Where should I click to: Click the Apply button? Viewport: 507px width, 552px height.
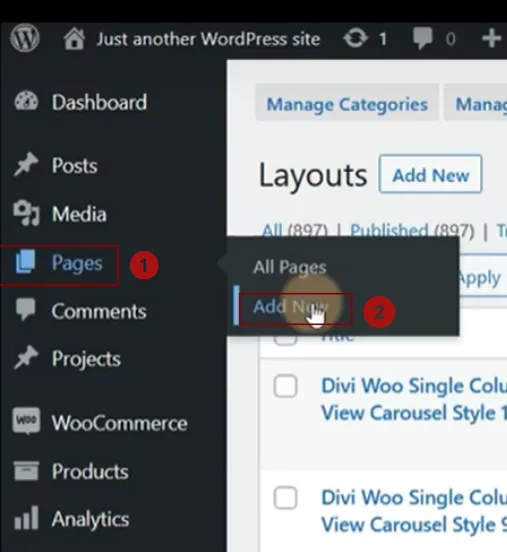point(480,277)
